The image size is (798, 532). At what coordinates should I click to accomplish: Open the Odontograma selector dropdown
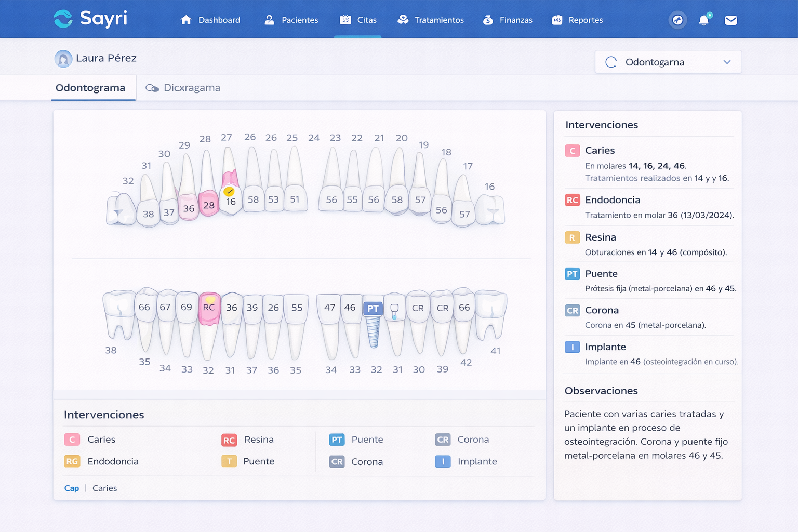pos(668,62)
